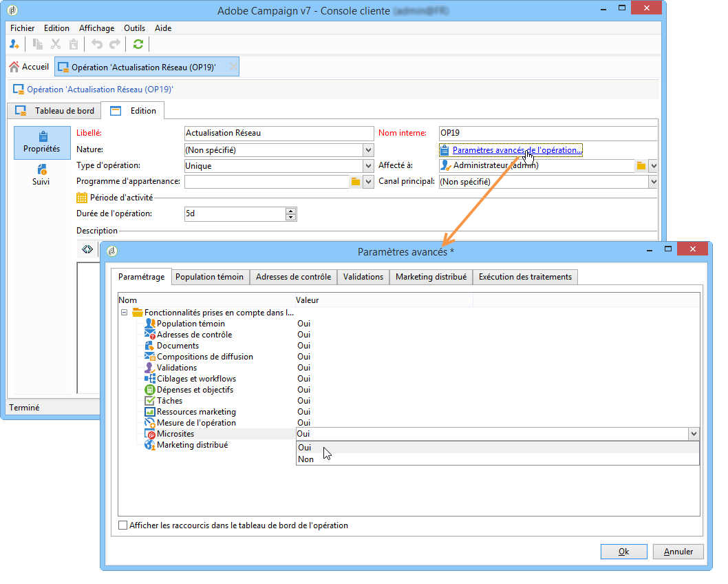
Task: Click the Nom interne input field
Action: click(x=548, y=134)
